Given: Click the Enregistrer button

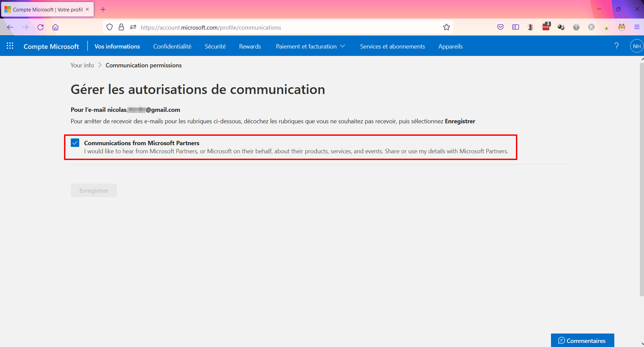Looking at the screenshot, I should click(x=94, y=190).
